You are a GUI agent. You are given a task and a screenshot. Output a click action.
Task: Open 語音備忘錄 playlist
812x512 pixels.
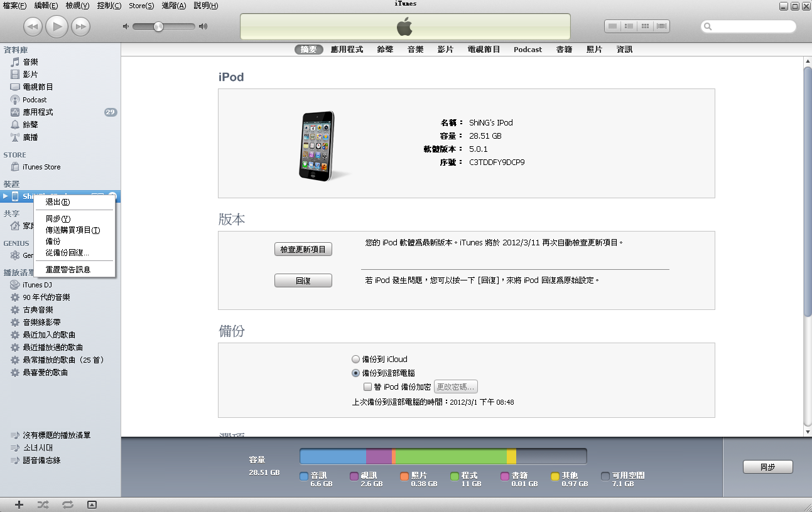41,461
